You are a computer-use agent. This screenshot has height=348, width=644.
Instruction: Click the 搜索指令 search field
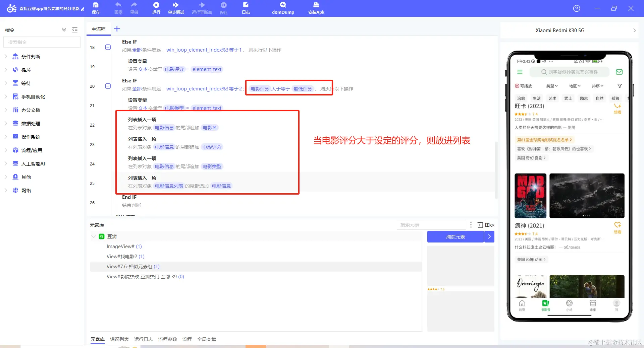pos(42,42)
